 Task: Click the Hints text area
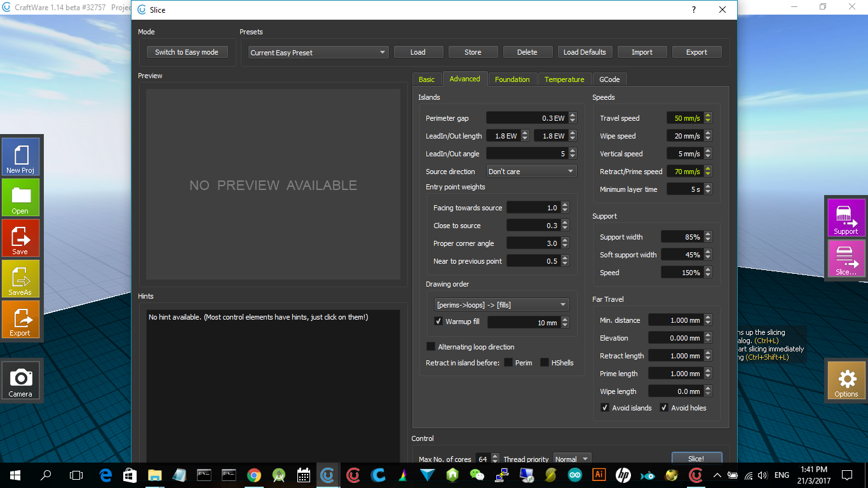coord(274,386)
